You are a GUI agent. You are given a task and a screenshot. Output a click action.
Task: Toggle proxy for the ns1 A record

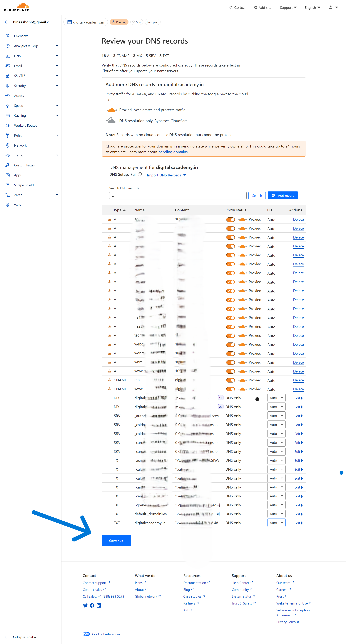click(x=231, y=318)
